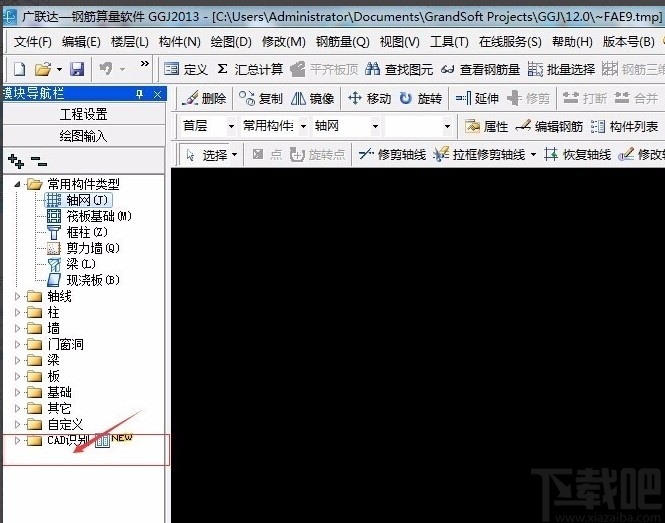
Task: Select 框柱(Z) tree item
Action: tap(77, 232)
